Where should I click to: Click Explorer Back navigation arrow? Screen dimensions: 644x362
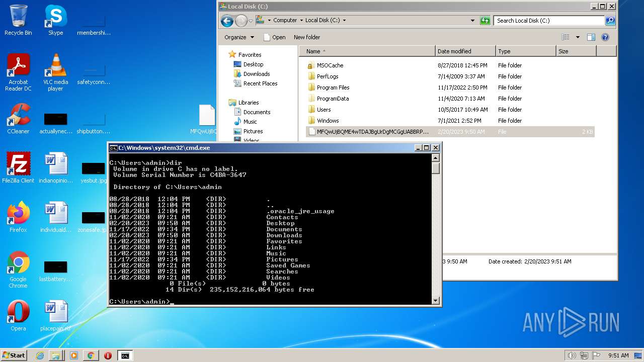227,21
